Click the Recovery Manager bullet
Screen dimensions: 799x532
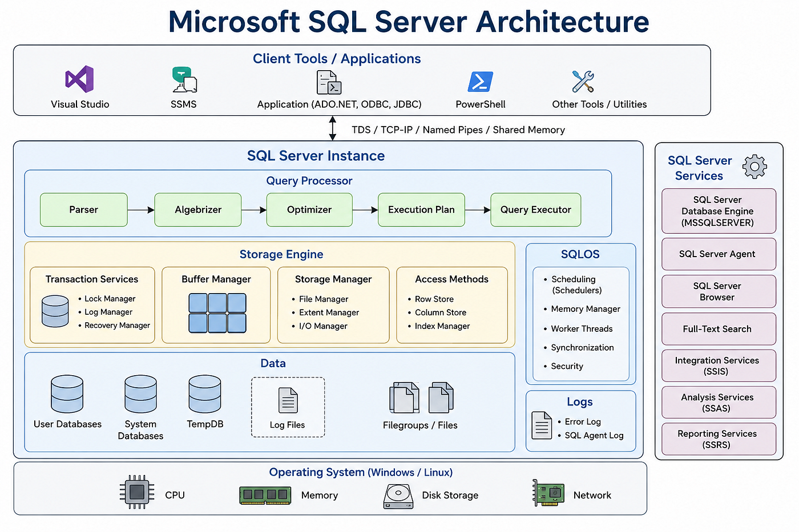[x=114, y=326]
